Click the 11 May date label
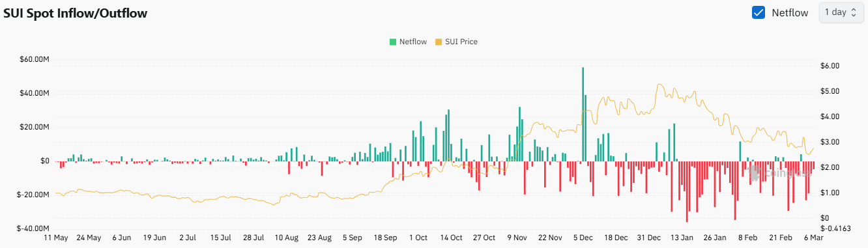Screen dimensions: 868x248 point(55,238)
